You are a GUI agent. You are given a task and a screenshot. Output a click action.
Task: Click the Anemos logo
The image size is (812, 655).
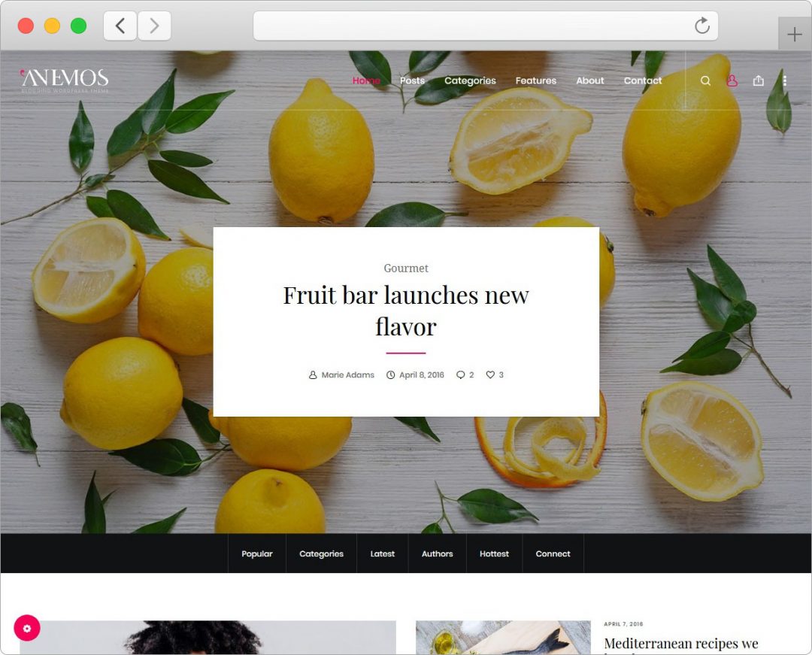click(65, 80)
